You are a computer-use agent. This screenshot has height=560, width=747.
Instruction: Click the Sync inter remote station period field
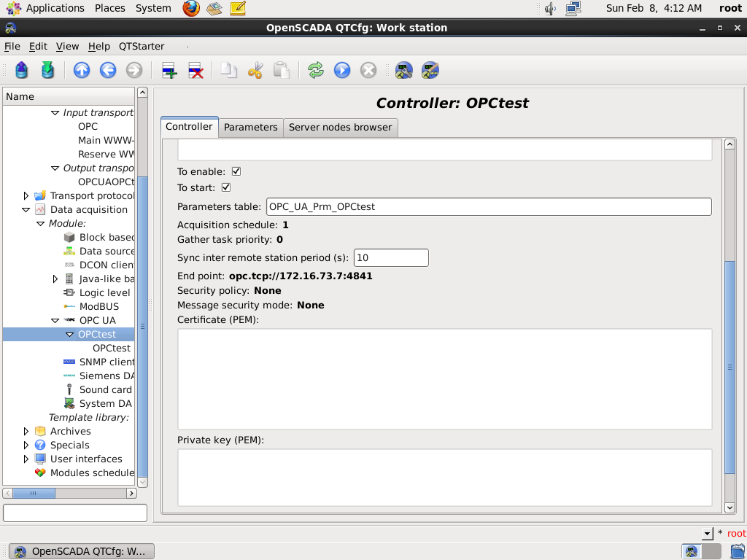point(390,258)
